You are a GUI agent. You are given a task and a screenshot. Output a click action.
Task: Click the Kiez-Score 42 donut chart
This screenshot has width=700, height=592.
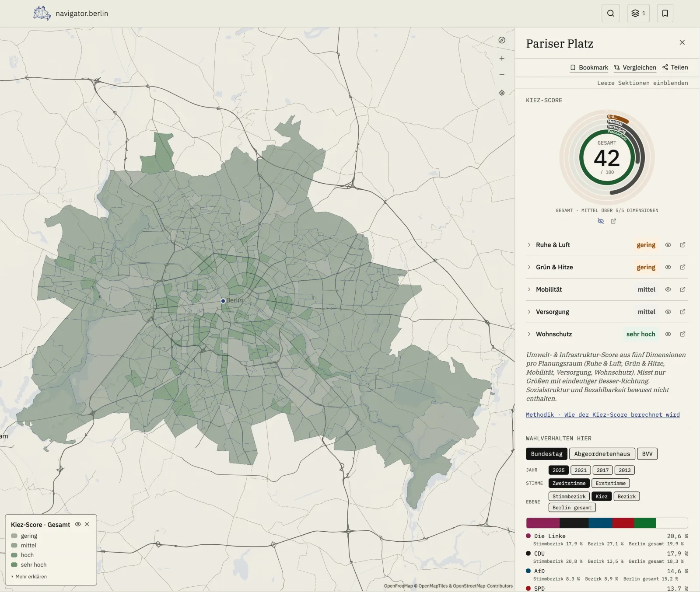tap(607, 157)
